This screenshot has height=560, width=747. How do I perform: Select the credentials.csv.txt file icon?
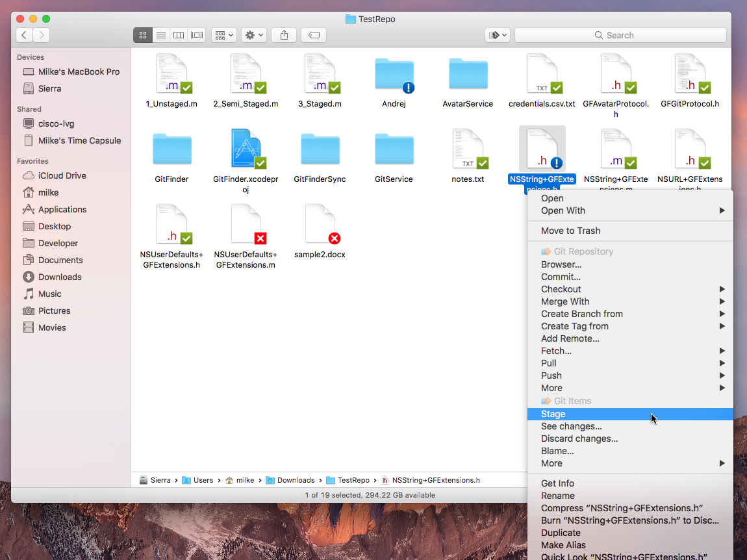pyautogui.click(x=542, y=75)
